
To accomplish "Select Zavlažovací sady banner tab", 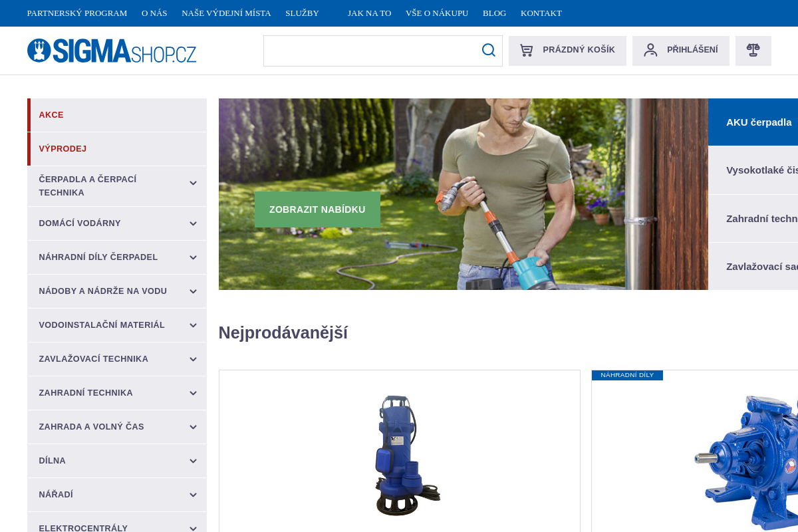I will tap(753, 267).
